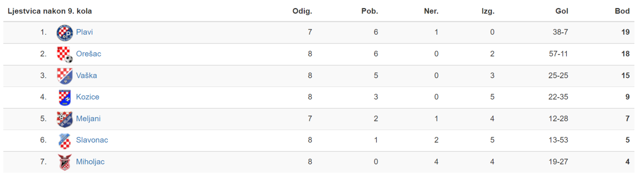Open the Miholjac team link

tap(90, 162)
